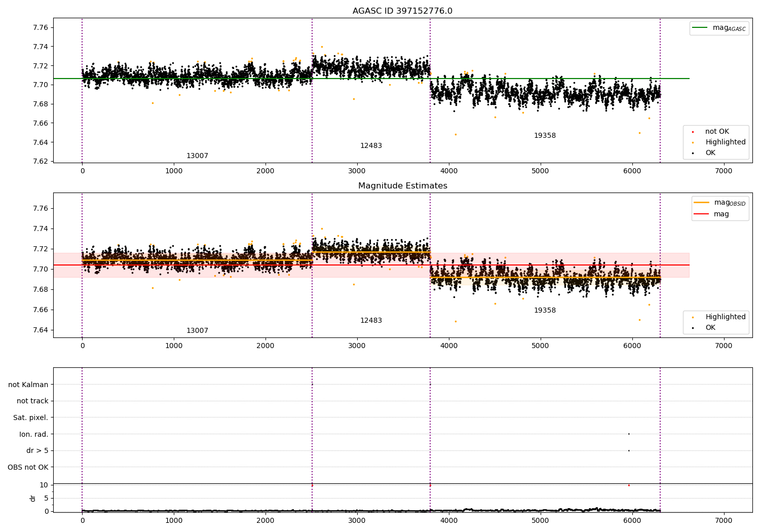Click top plot y-axis tick '7.64'
This screenshot has height=532, width=760.
coord(41,142)
